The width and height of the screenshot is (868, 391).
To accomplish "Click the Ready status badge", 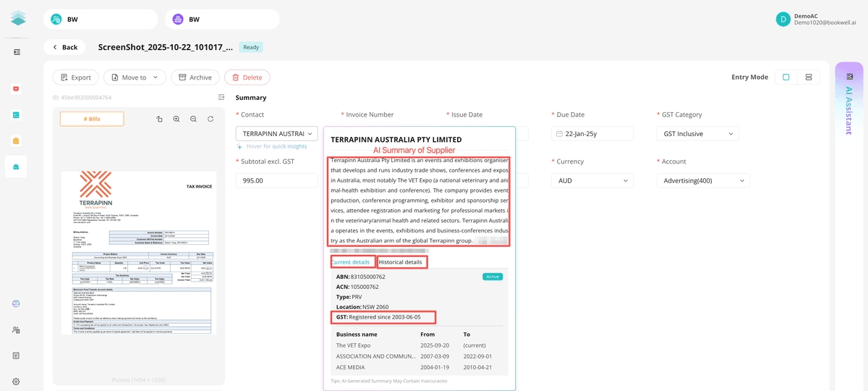I will (251, 47).
